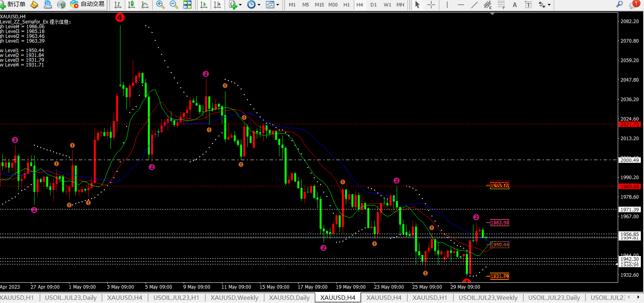Click the 1985.05 red price label
Screen dimensions: 644x303
point(630,186)
